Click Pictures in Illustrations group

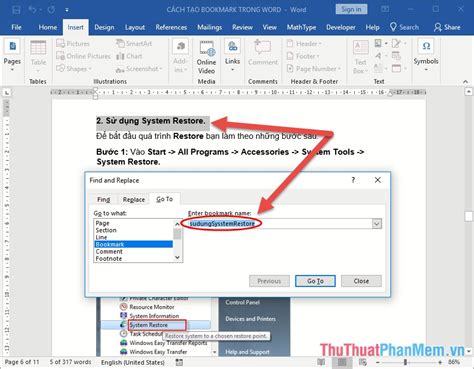pyautogui.click(x=73, y=44)
